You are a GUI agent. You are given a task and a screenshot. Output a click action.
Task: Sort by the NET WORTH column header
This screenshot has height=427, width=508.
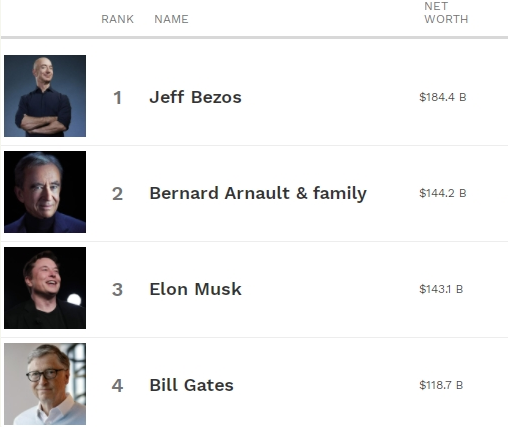click(446, 13)
